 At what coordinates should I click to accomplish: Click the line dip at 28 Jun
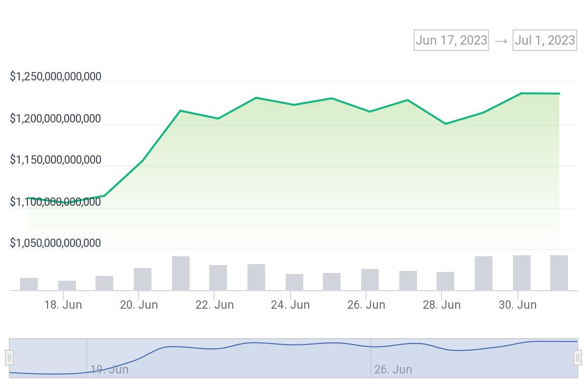click(445, 124)
